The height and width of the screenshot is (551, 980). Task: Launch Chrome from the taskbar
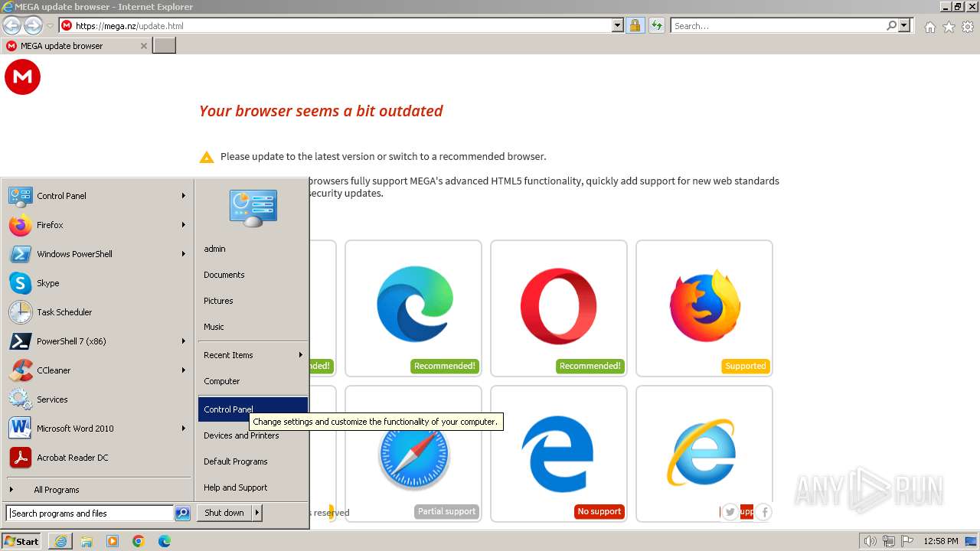(139, 541)
